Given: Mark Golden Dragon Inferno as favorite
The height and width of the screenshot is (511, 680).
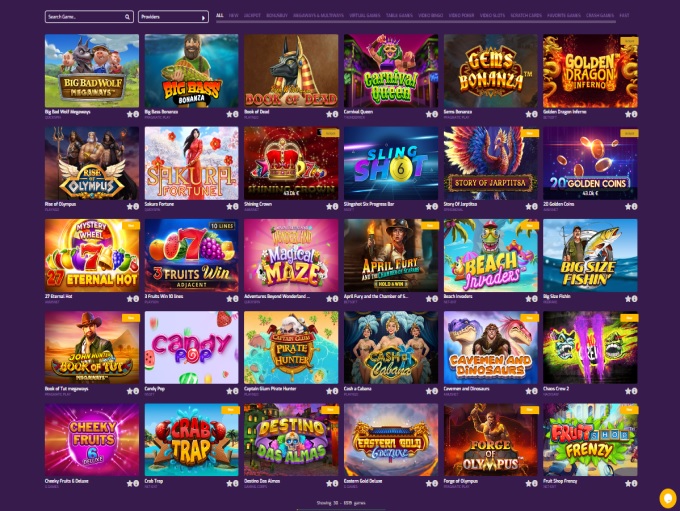Looking at the screenshot, I should coord(628,114).
